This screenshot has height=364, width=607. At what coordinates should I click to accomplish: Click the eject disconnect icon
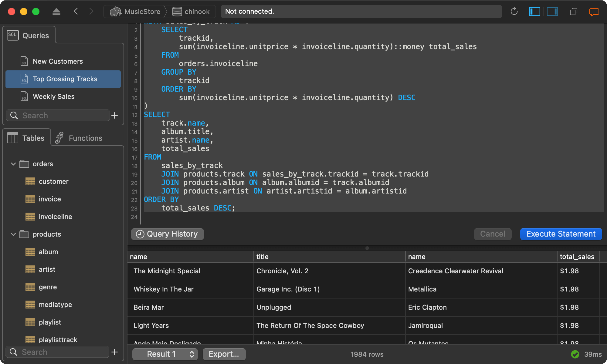(56, 12)
